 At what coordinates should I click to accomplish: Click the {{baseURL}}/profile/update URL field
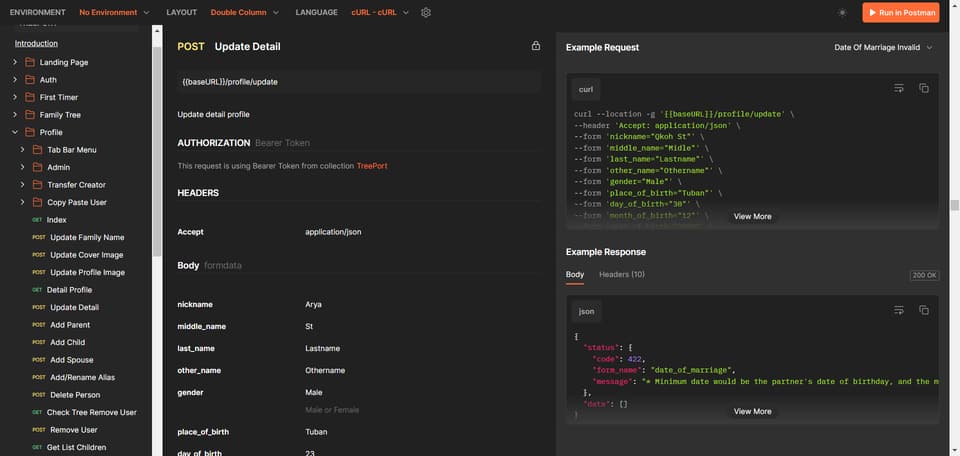[359, 82]
